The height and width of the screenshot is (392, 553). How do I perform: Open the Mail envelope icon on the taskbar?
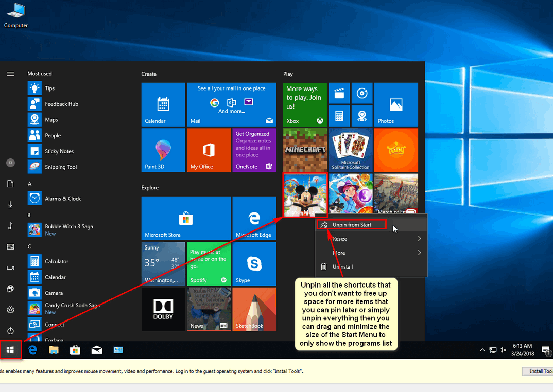point(97,350)
